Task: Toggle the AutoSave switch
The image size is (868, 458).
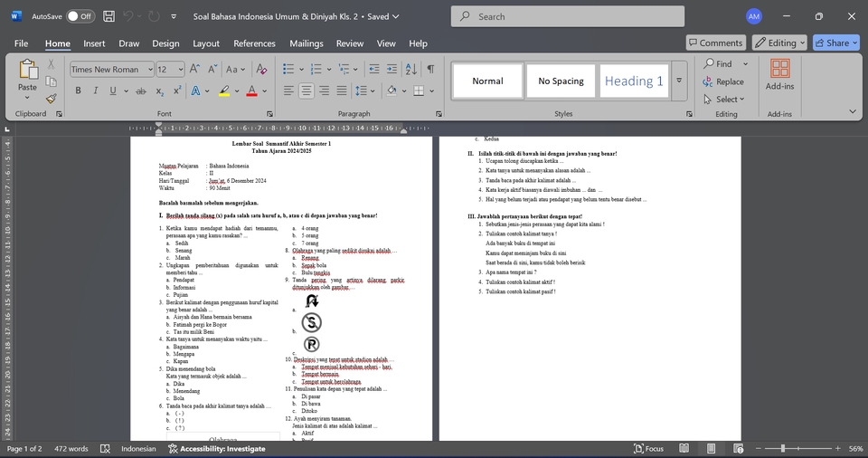Action: pyautogui.click(x=80, y=16)
